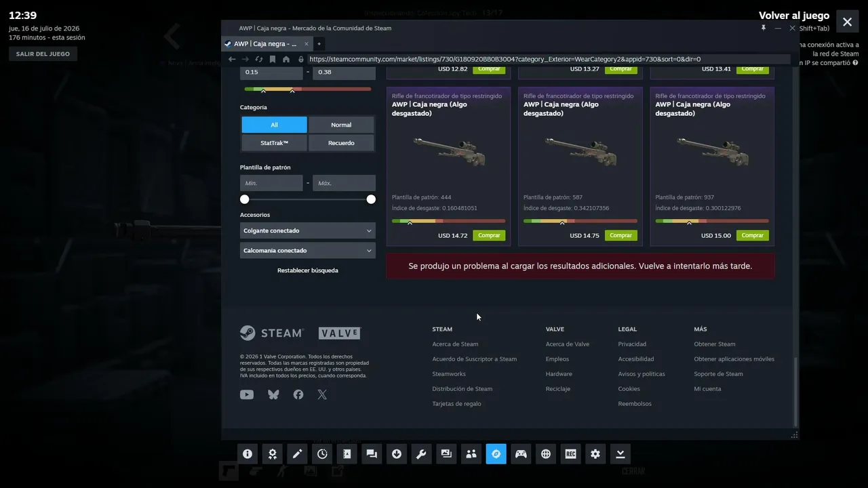Open the Obtener aplicaciones móviles link

[734, 359]
